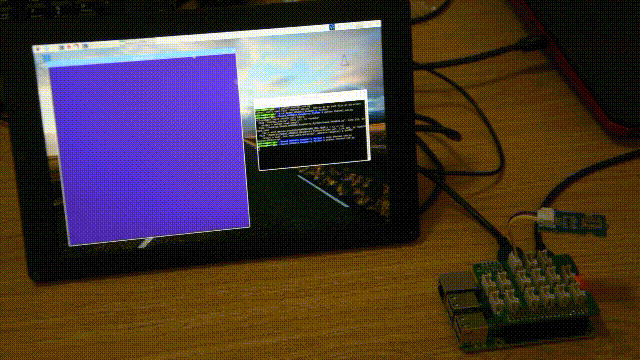Click the last launcher icon on taskbar
This screenshot has width=640, height=360.
(x=85, y=46)
